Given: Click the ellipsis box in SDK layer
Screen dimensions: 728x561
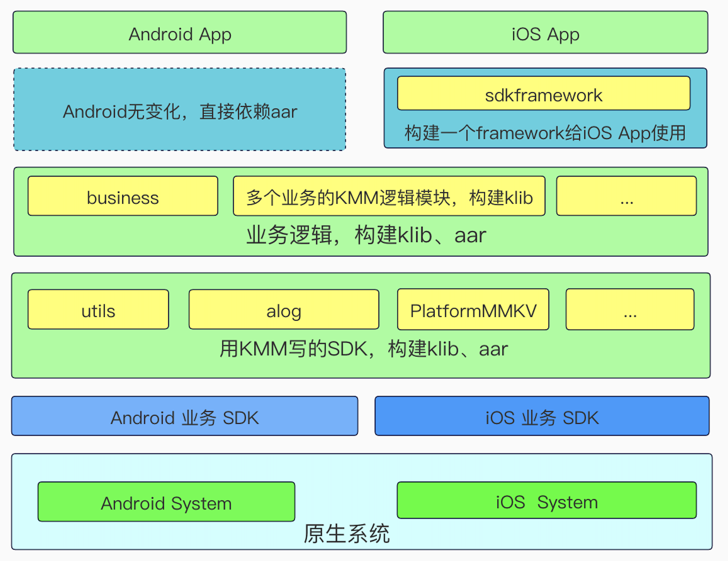Looking at the screenshot, I should tap(630, 309).
